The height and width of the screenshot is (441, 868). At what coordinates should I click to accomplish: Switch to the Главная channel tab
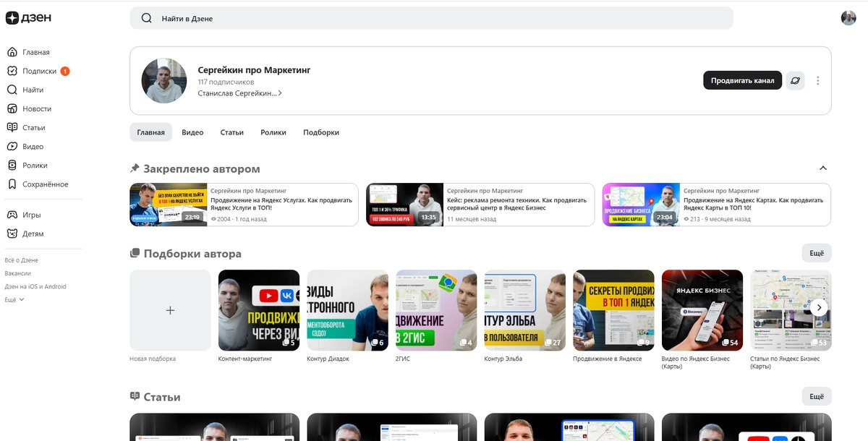[150, 132]
